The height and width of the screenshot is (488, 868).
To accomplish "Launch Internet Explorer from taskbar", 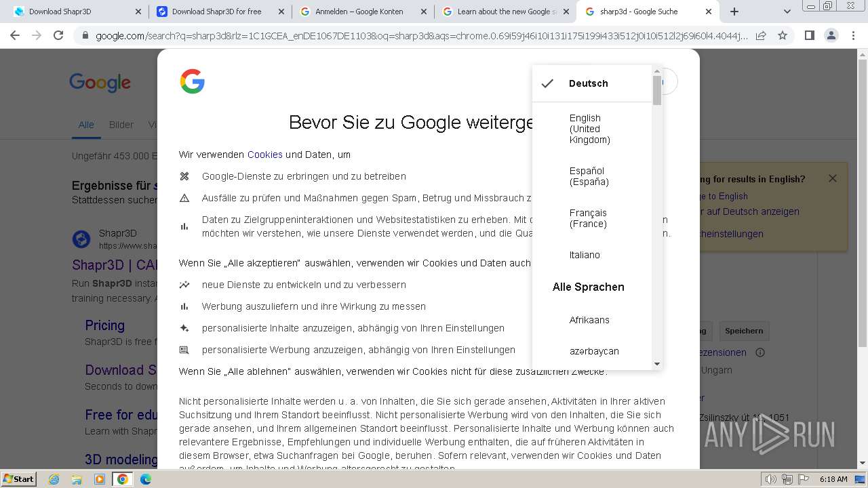I will [54, 479].
